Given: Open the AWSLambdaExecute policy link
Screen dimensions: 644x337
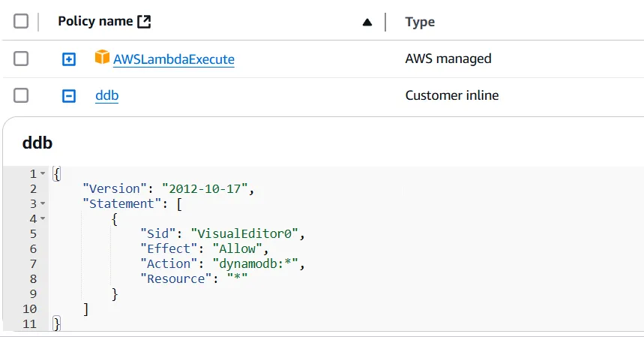Looking at the screenshot, I should 173,59.
